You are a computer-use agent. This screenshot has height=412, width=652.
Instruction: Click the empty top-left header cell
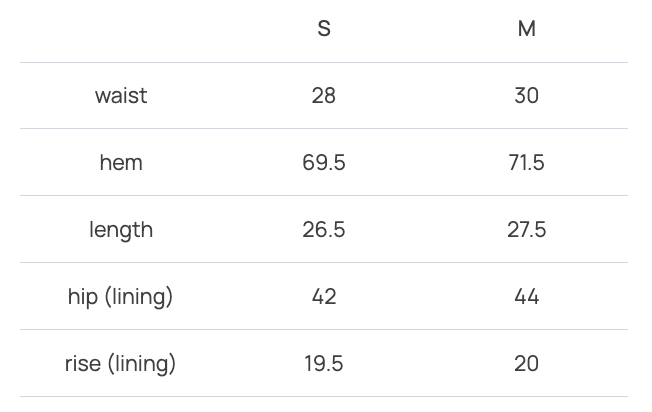121,29
